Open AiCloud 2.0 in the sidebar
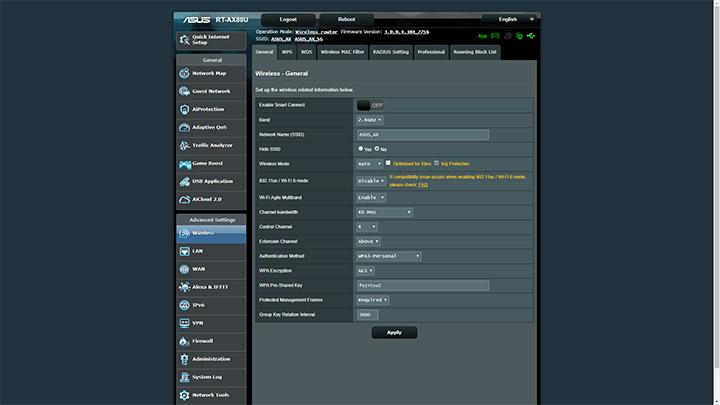This screenshot has width=720, height=405. click(185, 199)
